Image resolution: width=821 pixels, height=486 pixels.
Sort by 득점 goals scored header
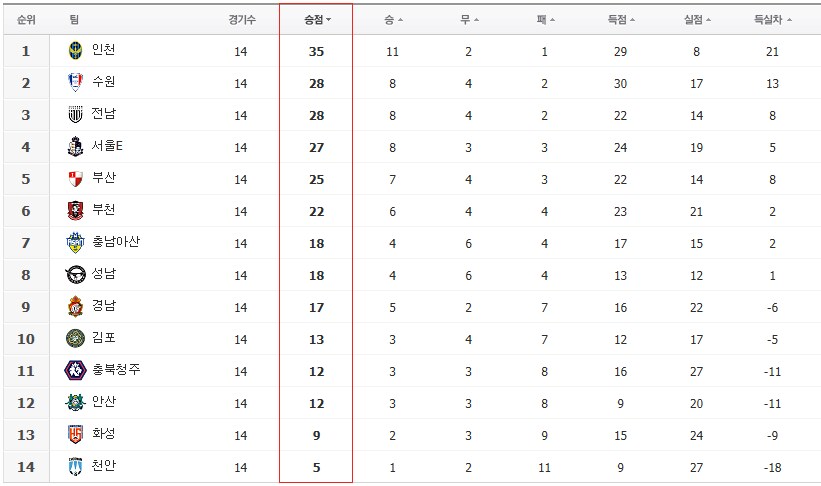click(x=621, y=20)
